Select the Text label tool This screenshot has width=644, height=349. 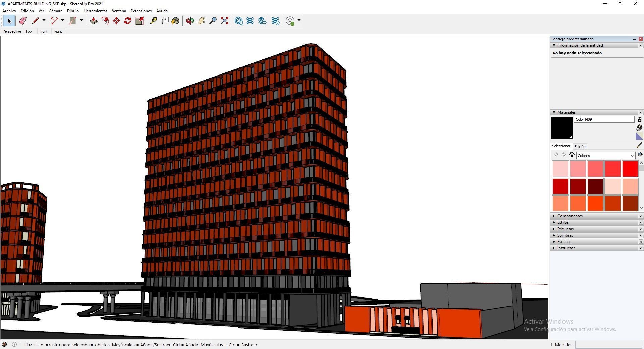click(x=165, y=21)
